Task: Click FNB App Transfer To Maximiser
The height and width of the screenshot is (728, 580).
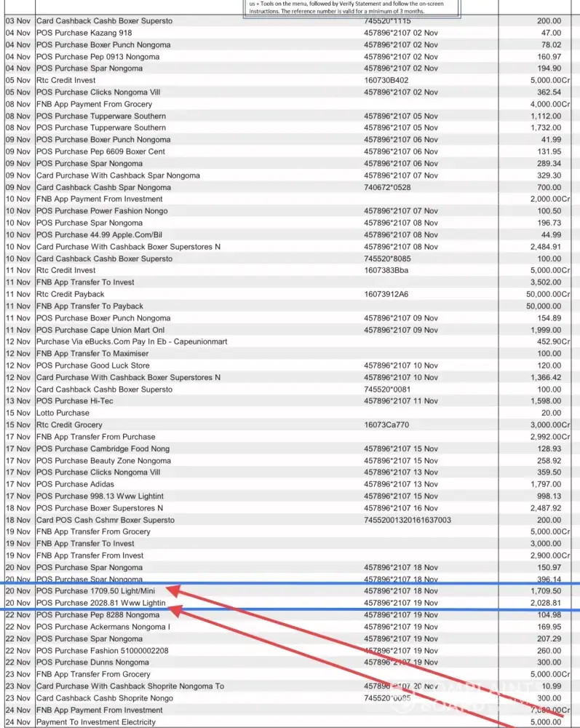Action: (x=95, y=354)
